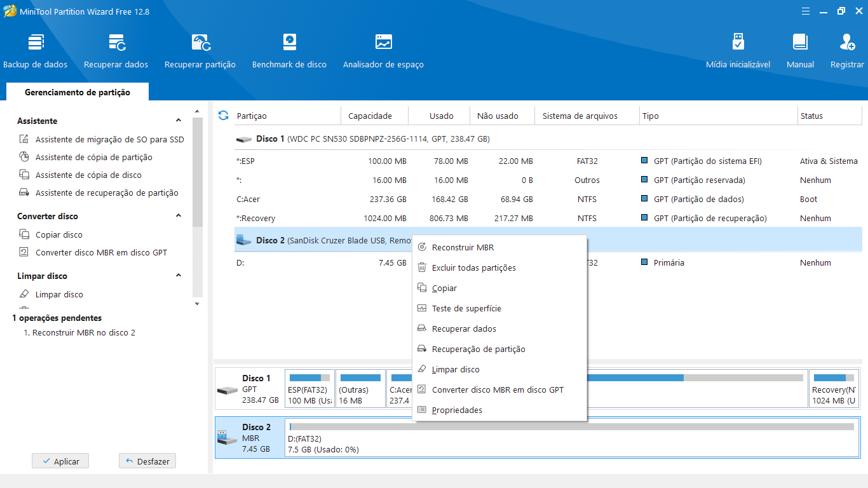This screenshot has width=868, height=488.
Task: Collapse the Assistente section
Action: pyautogui.click(x=179, y=121)
